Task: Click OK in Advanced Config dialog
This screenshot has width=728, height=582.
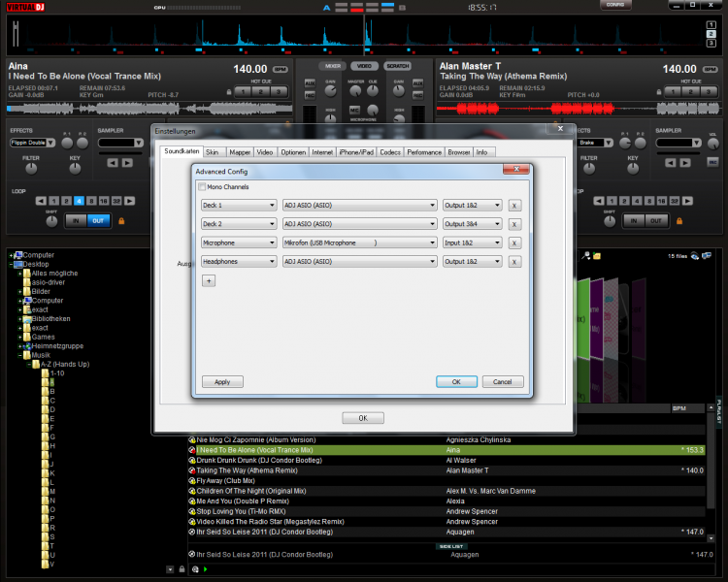Action: [456, 382]
